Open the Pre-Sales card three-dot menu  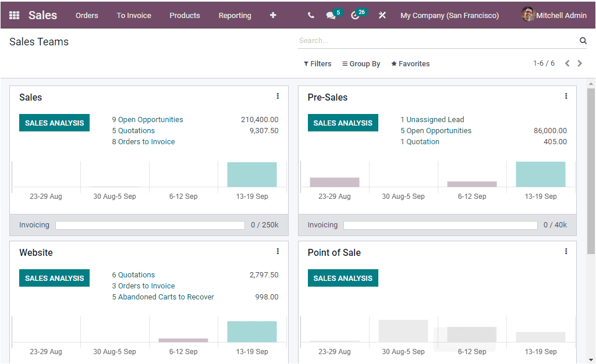point(566,96)
